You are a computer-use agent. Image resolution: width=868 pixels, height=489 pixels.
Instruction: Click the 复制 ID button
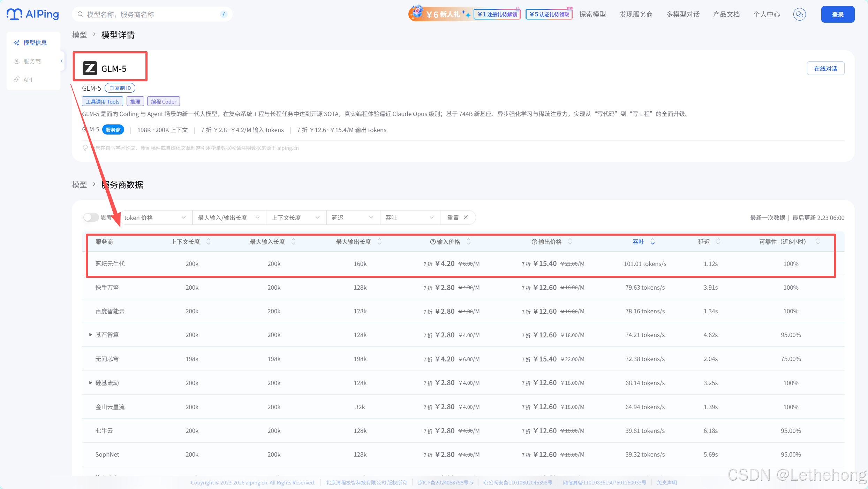(x=120, y=88)
